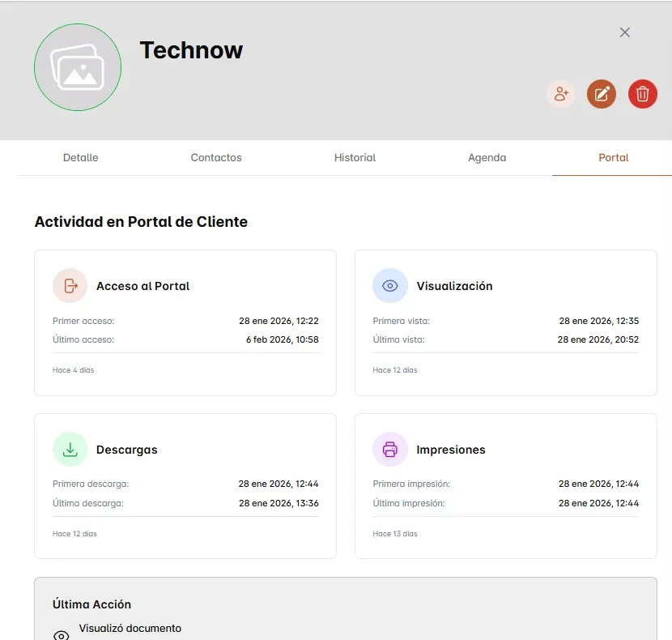Click the Hace 13 días text
The image size is (672, 640).
pyautogui.click(x=395, y=534)
